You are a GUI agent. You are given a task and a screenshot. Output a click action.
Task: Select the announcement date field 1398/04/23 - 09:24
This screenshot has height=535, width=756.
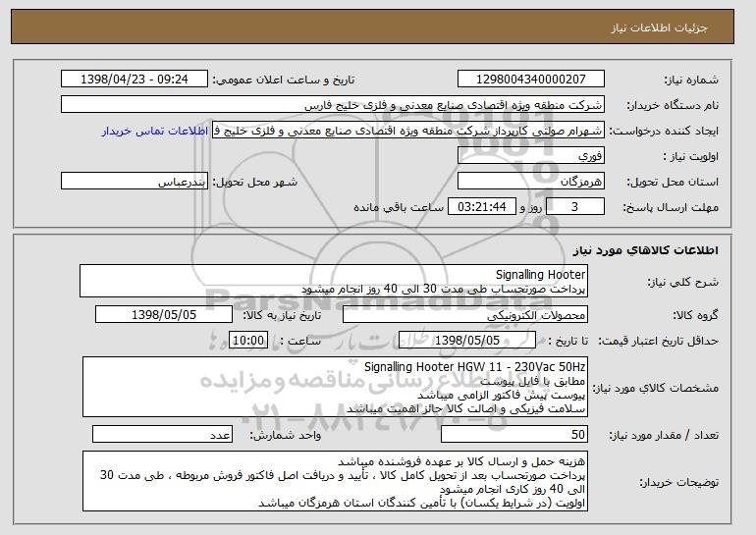point(135,80)
